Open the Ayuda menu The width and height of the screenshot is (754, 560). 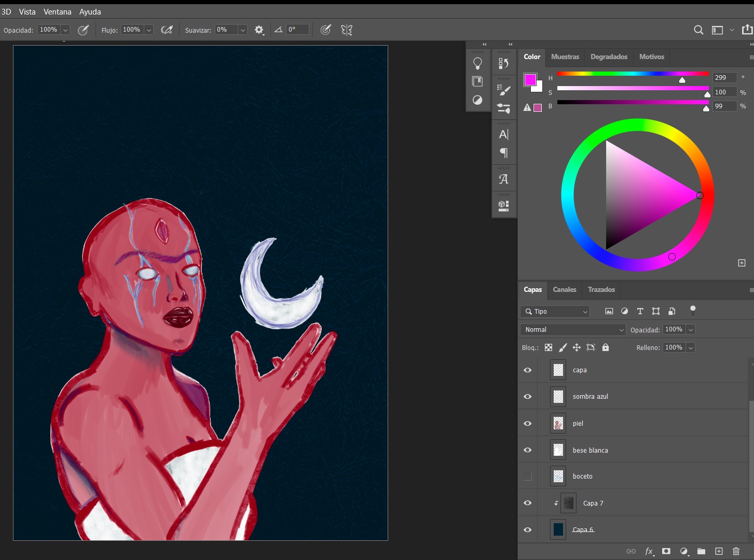click(90, 11)
